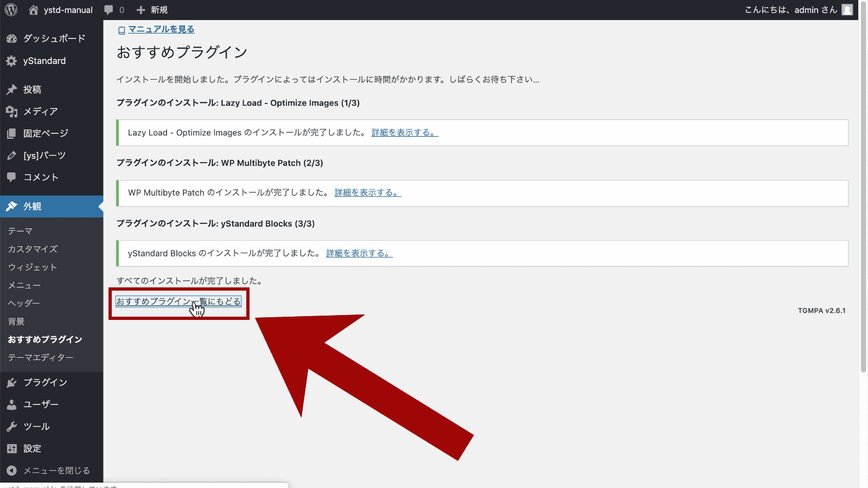The height and width of the screenshot is (488, 868).
Task: Click the 固定ページ pages icon
Action: point(11,133)
